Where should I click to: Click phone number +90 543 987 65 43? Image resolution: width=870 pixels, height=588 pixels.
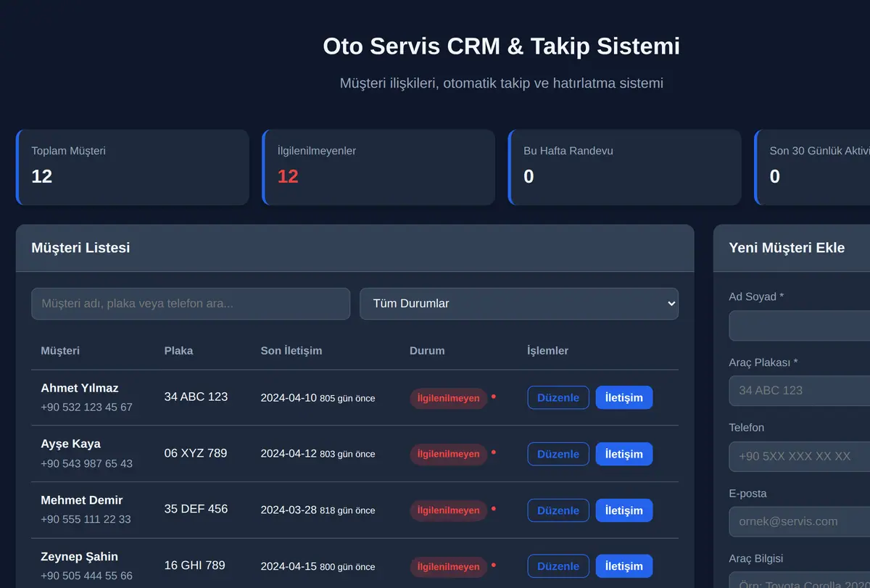(x=86, y=463)
